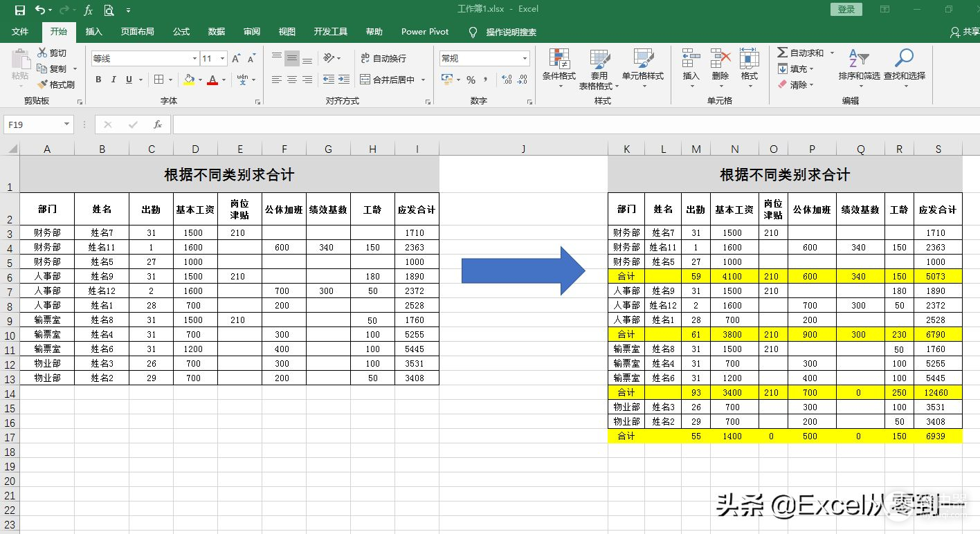Toggle Bold formatting
The height and width of the screenshot is (534, 980).
(98, 80)
